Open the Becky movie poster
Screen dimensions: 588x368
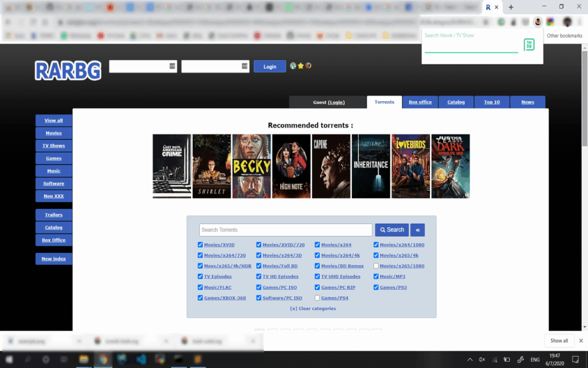click(252, 166)
